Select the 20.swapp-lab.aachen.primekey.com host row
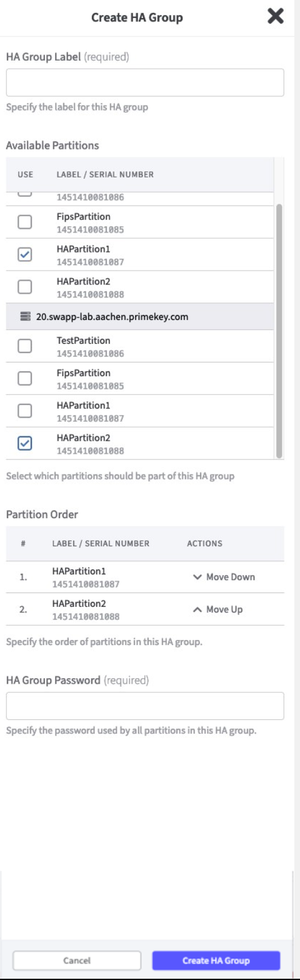300x980 pixels. (140, 316)
